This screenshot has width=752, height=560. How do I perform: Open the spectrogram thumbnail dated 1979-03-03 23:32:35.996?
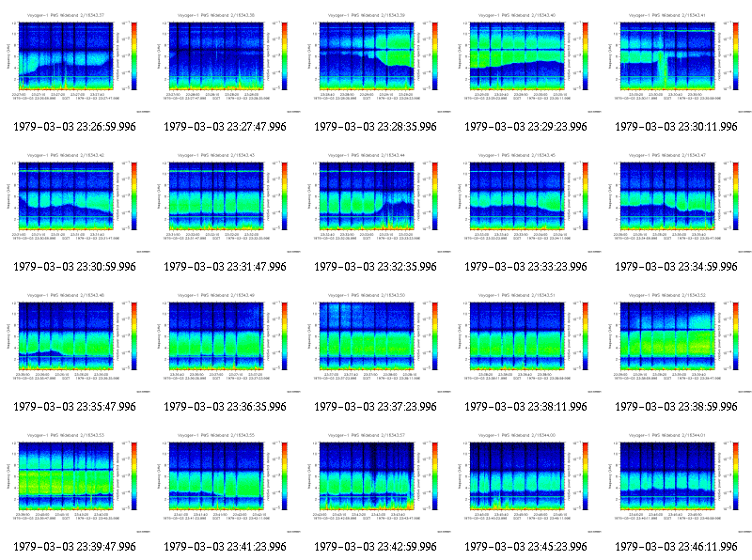pyautogui.click(x=376, y=202)
